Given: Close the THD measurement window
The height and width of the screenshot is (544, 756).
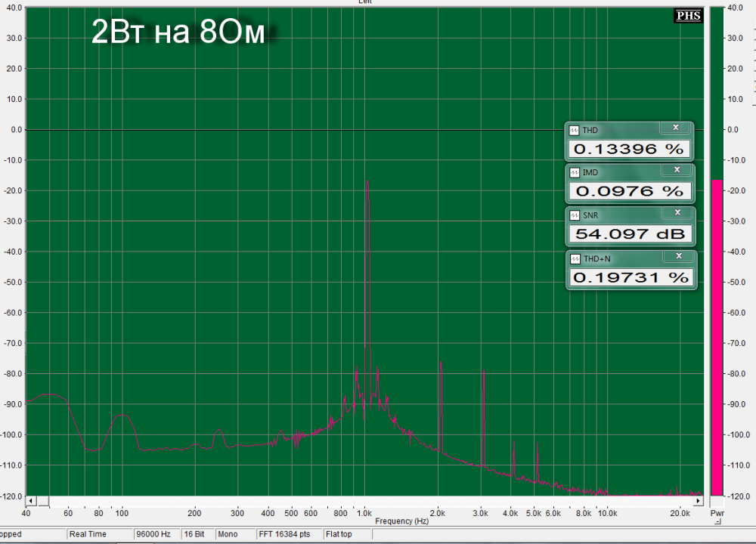Looking at the screenshot, I should 675,128.
